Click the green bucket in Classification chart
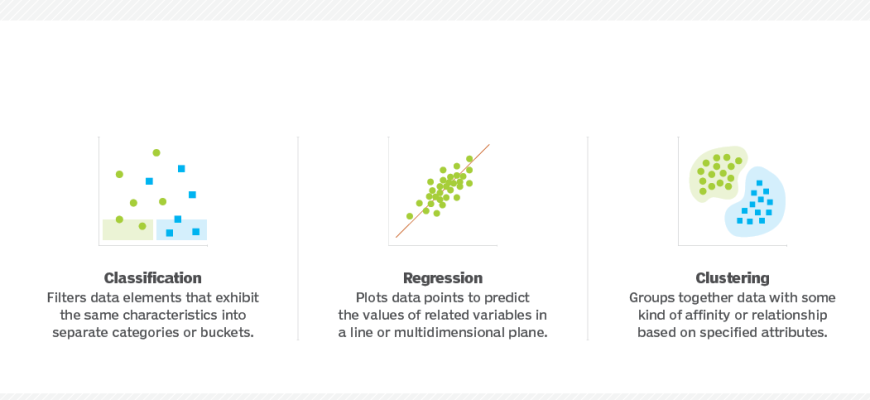870x400 pixels. tap(127, 232)
